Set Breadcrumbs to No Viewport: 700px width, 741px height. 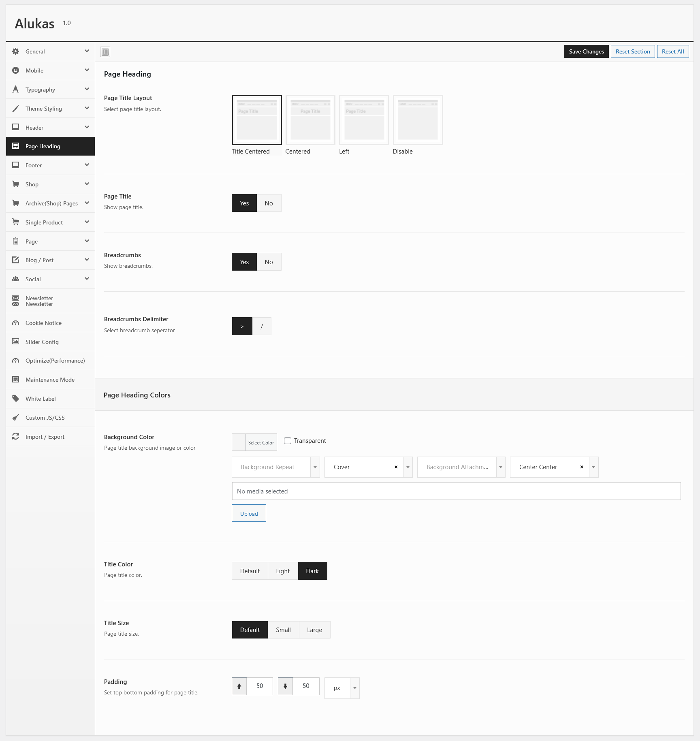tap(269, 262)
